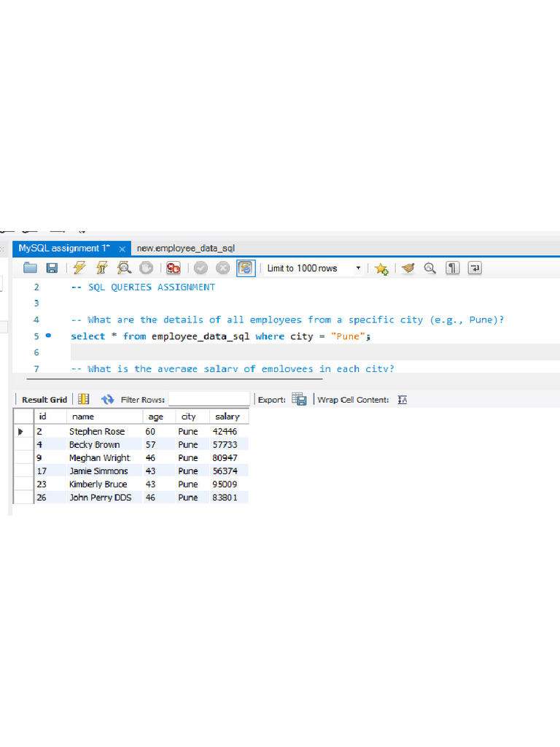Viewport: 560px width, 747px height.
Task: Sort by the name column header
Action: click(x=105, y=417)
